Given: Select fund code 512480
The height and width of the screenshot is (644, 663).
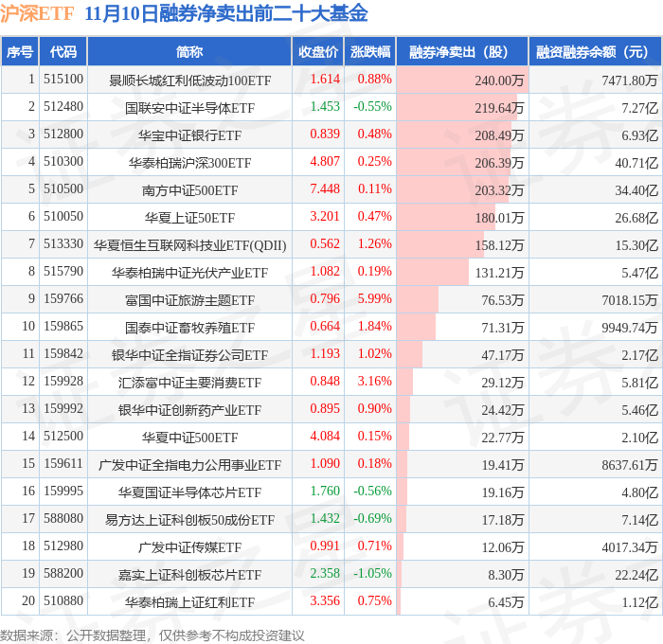Looking at the screenshot, I should pos(63,107).
